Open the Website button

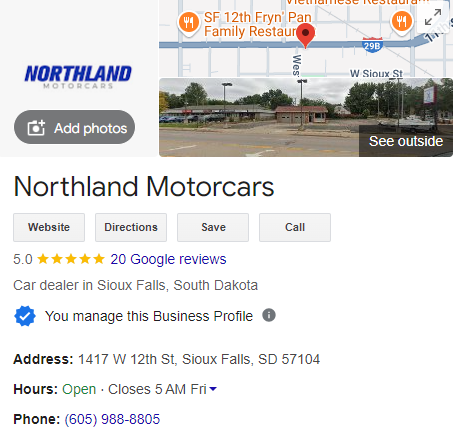tap(49, 227)
